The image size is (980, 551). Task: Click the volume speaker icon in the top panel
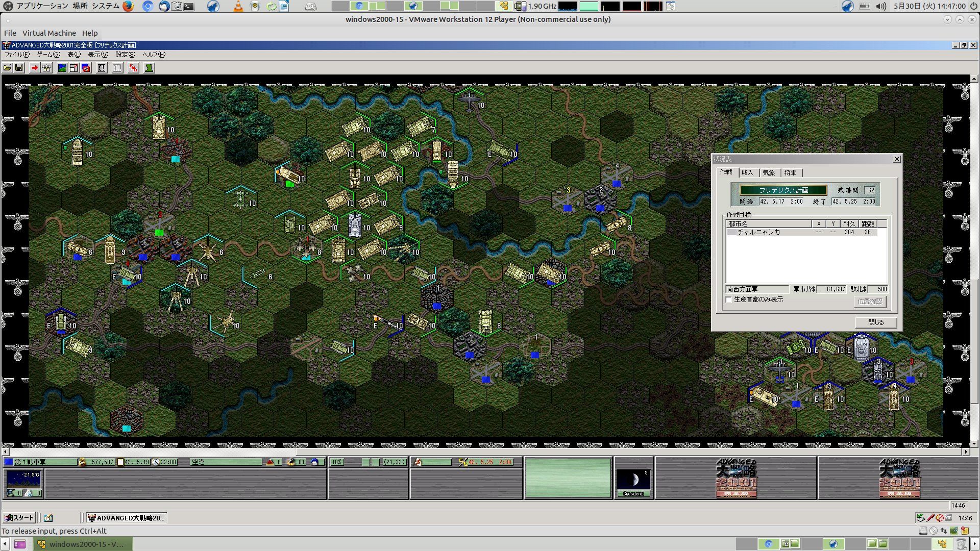pos(881,6)
